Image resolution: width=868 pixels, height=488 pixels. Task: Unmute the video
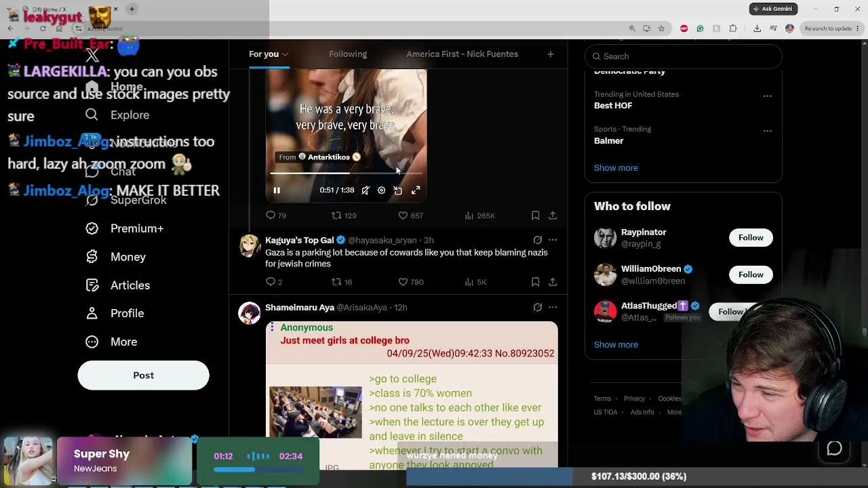coord(366,190)
